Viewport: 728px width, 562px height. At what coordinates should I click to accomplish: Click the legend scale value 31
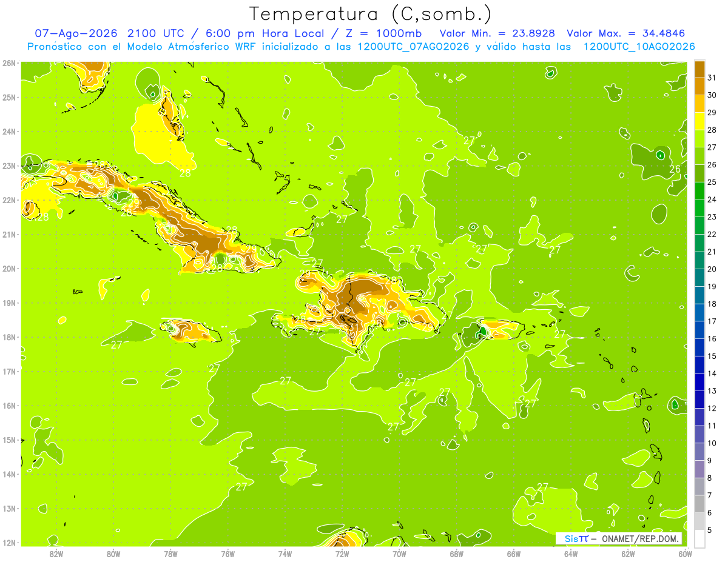tap(712, 77)
